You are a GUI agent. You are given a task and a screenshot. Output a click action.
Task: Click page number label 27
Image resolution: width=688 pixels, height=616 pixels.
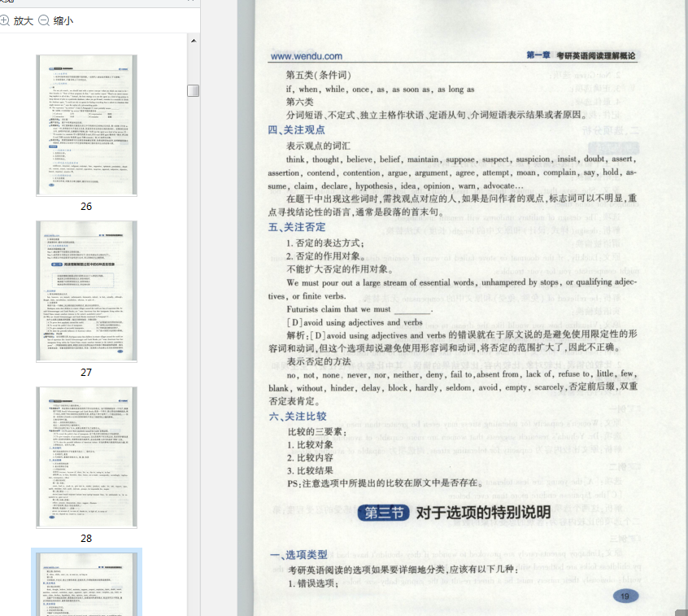86,373
